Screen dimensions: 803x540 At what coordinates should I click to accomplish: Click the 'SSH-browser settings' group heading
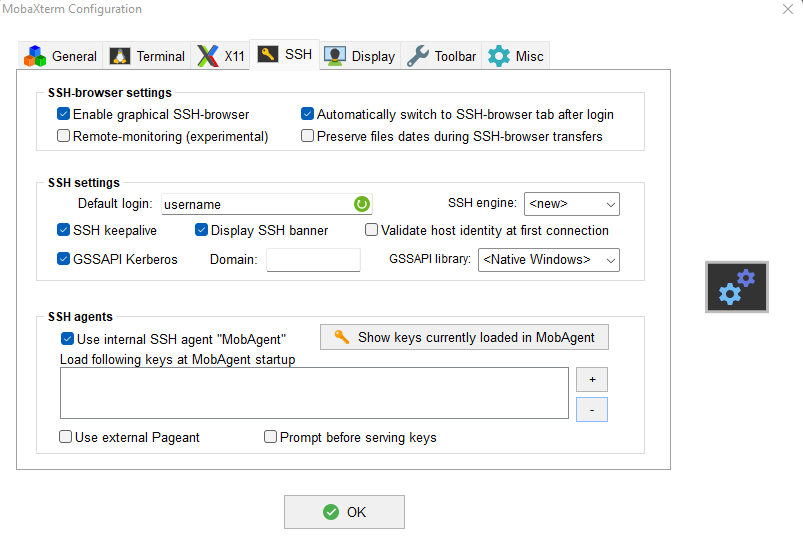pyautogui.click(x=110, y=93)
